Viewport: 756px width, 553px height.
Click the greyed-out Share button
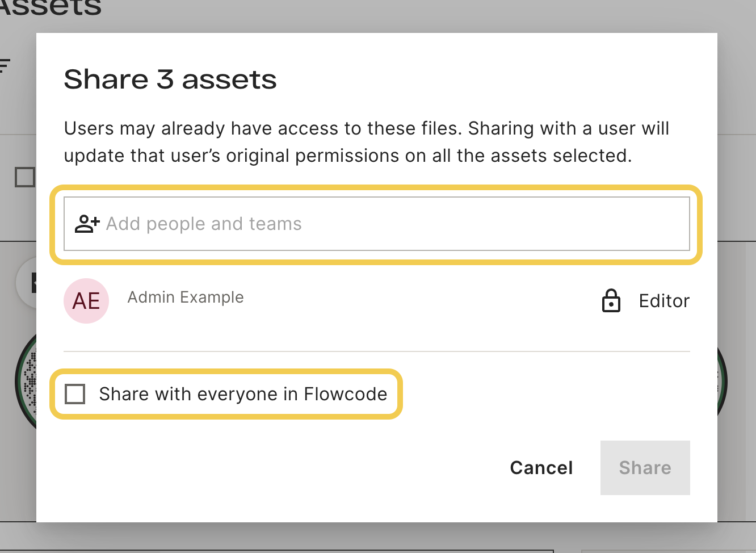pos(645,468)
